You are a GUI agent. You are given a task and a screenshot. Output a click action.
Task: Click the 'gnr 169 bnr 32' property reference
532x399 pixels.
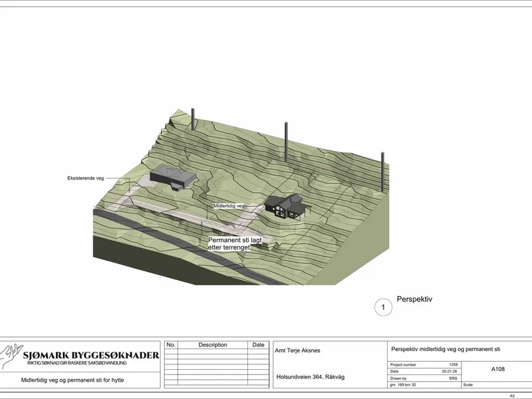point(403,385)
